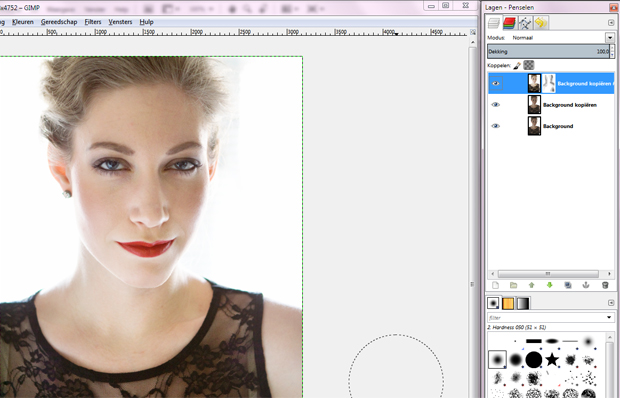Image resolution: width=620 pixels, height=398 pixels.
Task: Select the Background layer by name
Action: (558, 126)
